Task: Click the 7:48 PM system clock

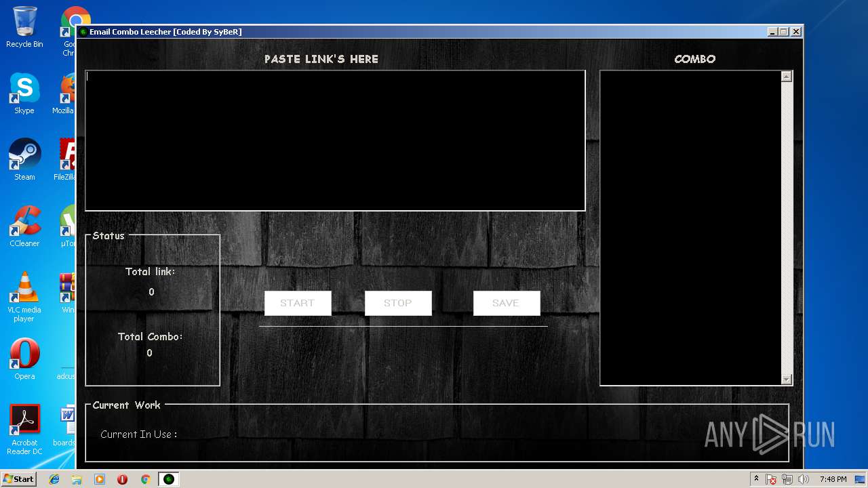Action: [833, 479]
